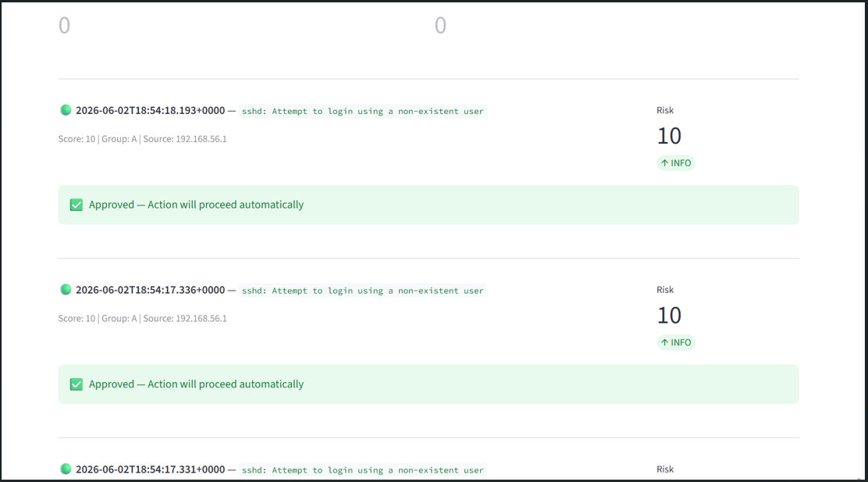Select timestamp 2026-06-02T18:54:17.336+0000

(151, 290)
